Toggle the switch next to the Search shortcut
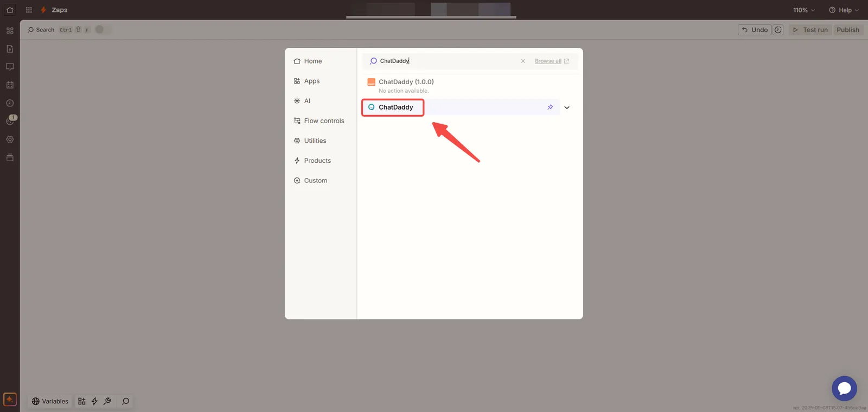 [102, 30]
